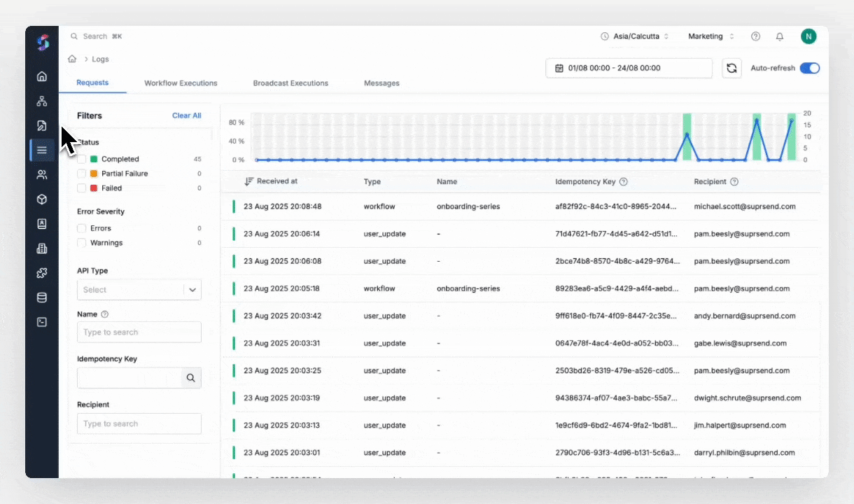
Task: Click recipient michael.scott@suprsend.com
Action: (745, 207)
